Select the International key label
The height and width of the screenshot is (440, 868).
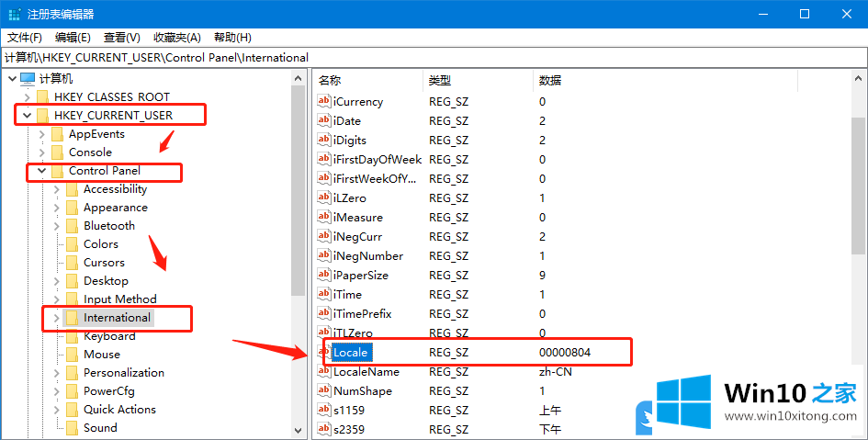pyautogui.click(x=117, y=318)
